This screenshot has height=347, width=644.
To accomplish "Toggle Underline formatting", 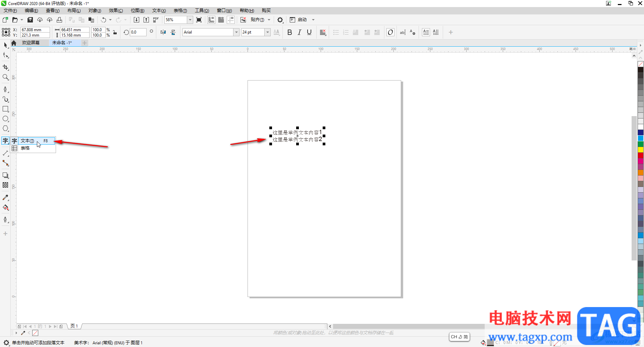I will 309,32.
